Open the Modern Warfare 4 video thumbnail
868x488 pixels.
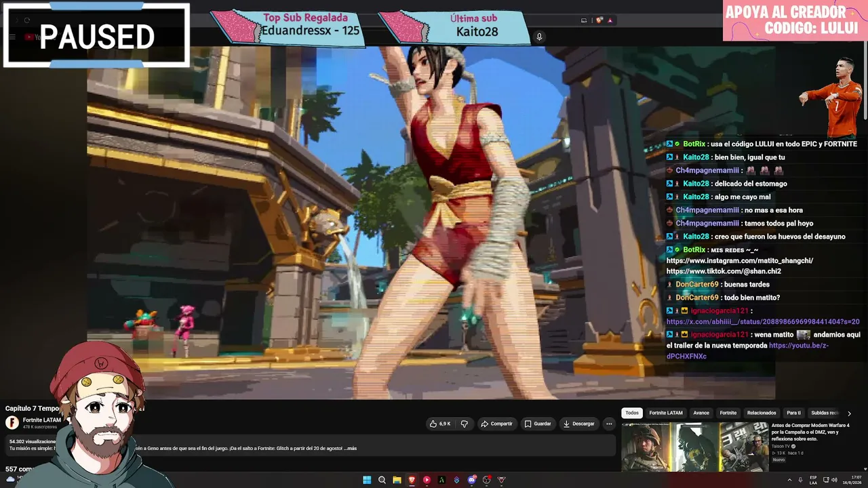click(x=695, y=447)
